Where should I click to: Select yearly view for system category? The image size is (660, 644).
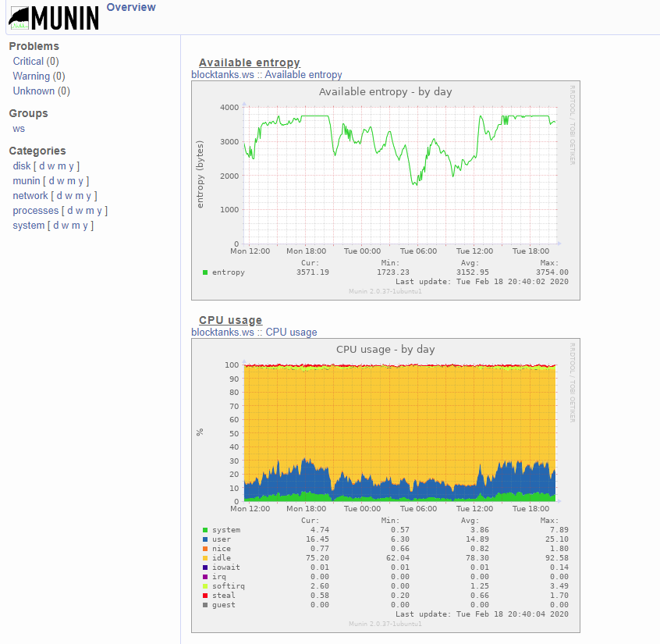[x=86, y=226]
